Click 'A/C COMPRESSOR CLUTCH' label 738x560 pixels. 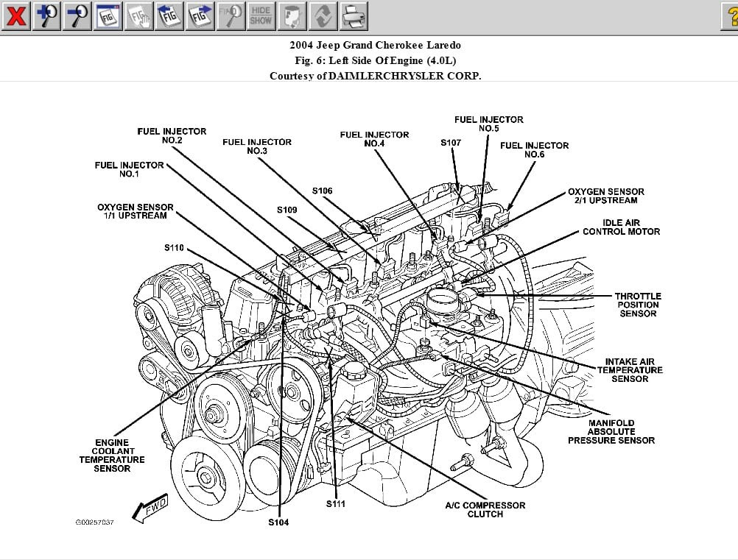[485, 510]
